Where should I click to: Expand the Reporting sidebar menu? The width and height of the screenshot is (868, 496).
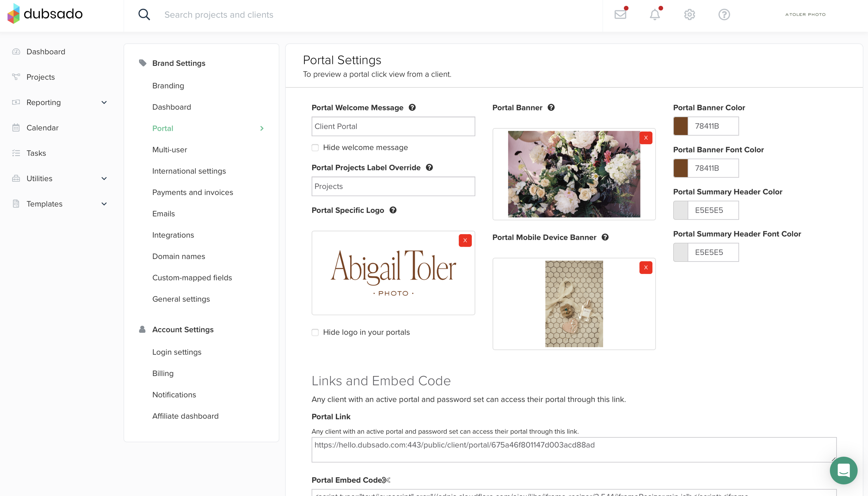pyautogui.click(x=104, y=102)
